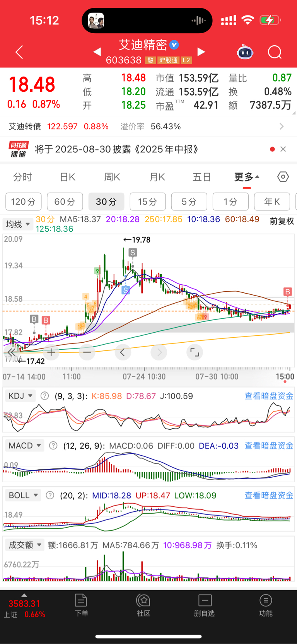
Task: Close the 2025年中报 announcement banner
Action: [x=283, y=149]
